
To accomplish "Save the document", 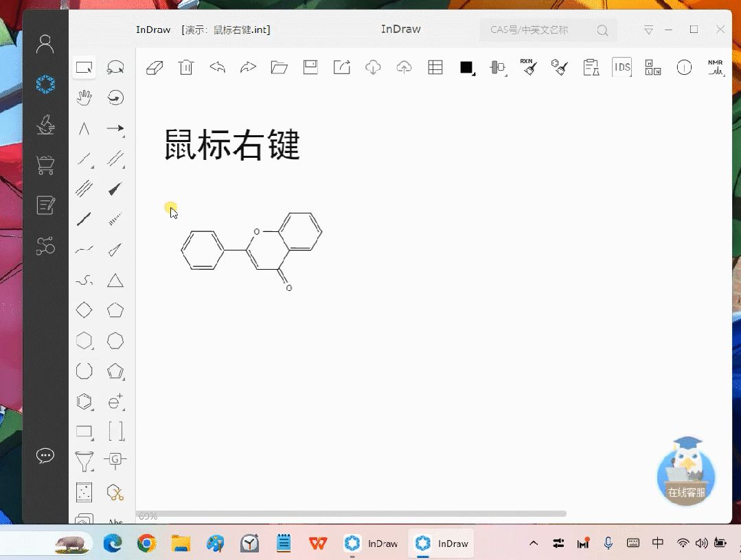I will tap(310, 67).
